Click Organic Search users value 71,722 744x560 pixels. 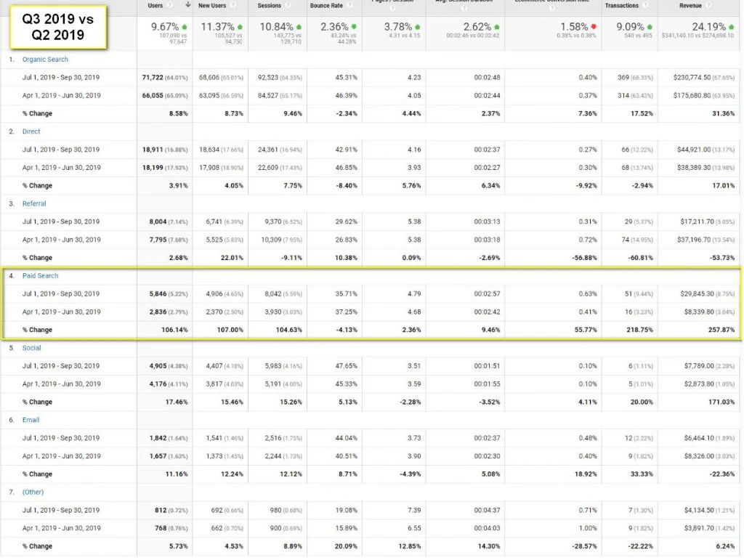coord(153,77)
